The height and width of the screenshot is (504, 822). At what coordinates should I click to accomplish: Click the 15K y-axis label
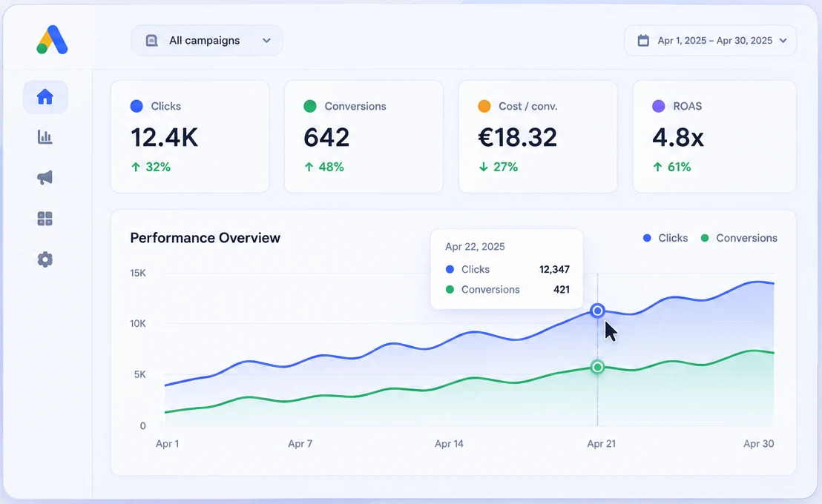tap(138, 273)
